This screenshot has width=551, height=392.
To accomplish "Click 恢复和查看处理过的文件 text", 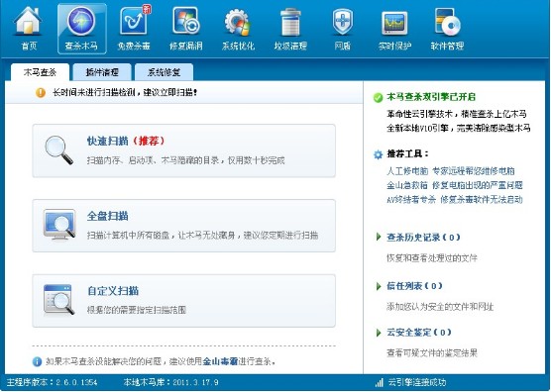I will (432, 258).
